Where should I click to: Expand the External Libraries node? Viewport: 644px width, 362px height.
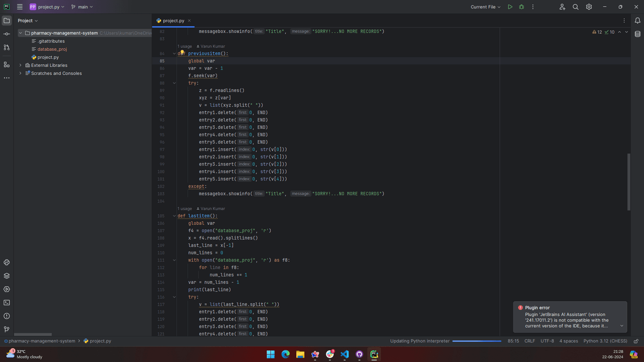[21, 65]
